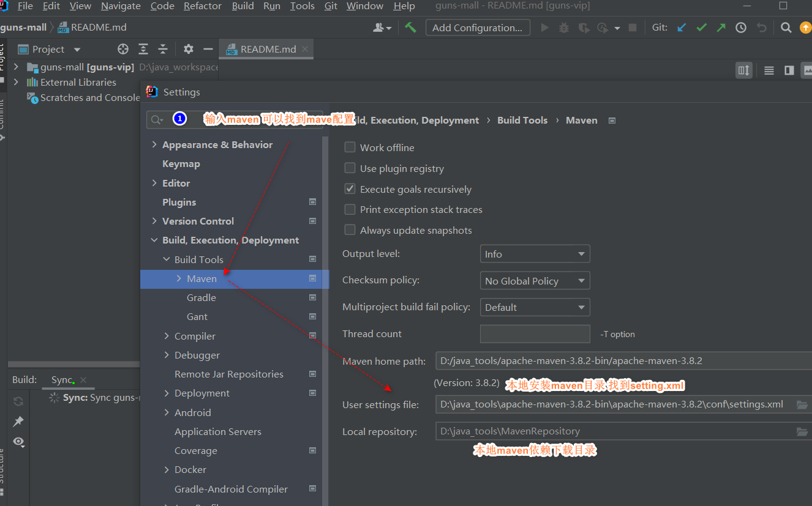Click the stop square icon
The width and height of the screenshot is (812, 506).
(x=633, y=28)
